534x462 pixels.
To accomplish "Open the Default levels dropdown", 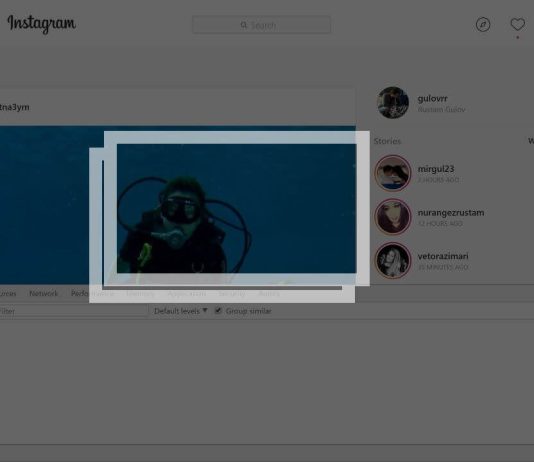I will (x=180, y=311).
